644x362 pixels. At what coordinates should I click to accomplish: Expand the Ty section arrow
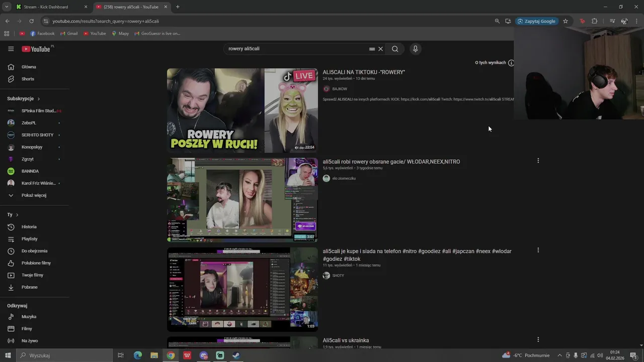coord(17,215)
